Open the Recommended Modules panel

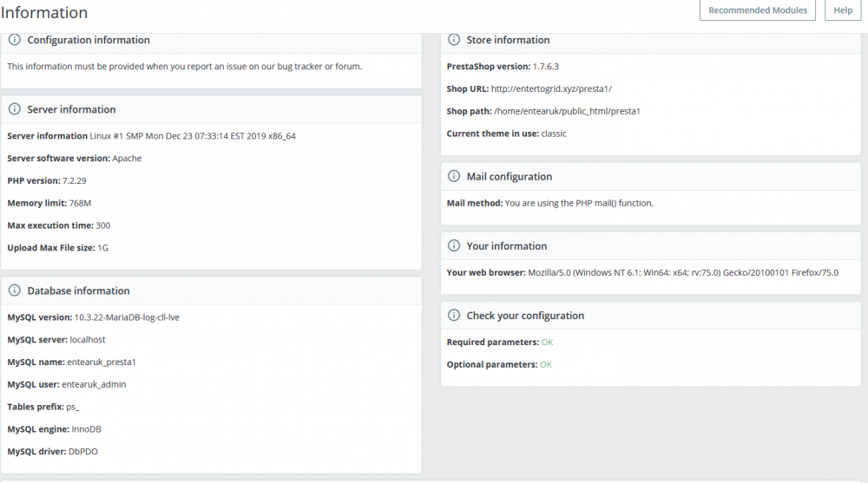click(x=758, y=10)
